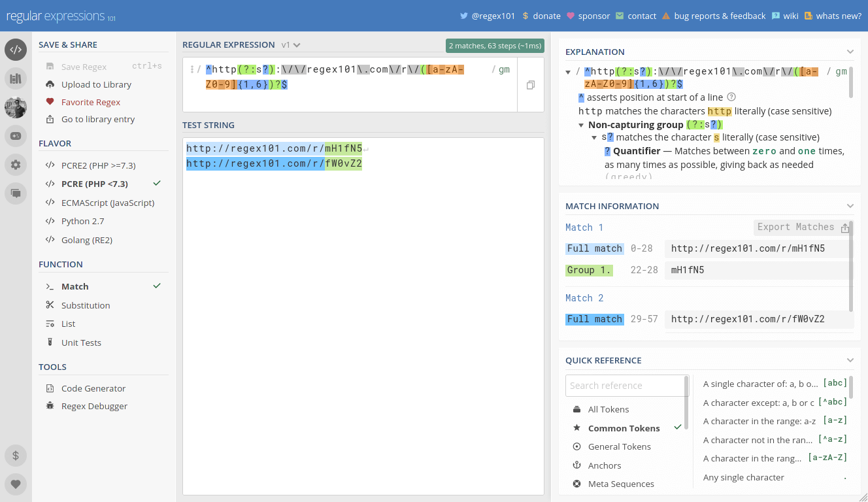Open the regex flags gm selector
The image size is (868, 502).
[x=504, y=69]
